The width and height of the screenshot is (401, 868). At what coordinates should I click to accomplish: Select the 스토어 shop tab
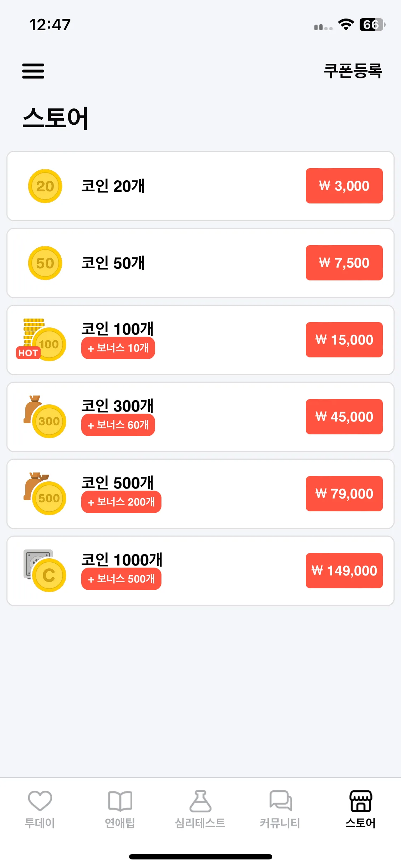361,810
